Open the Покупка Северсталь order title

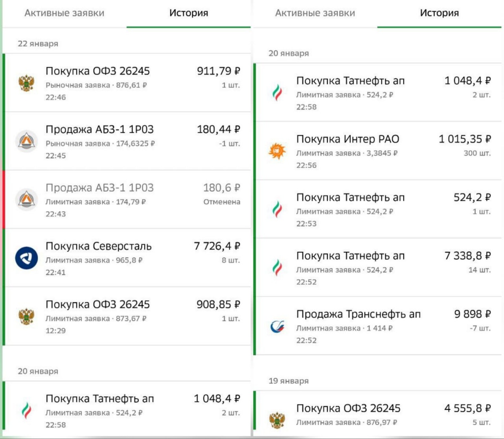coord(99,246)
